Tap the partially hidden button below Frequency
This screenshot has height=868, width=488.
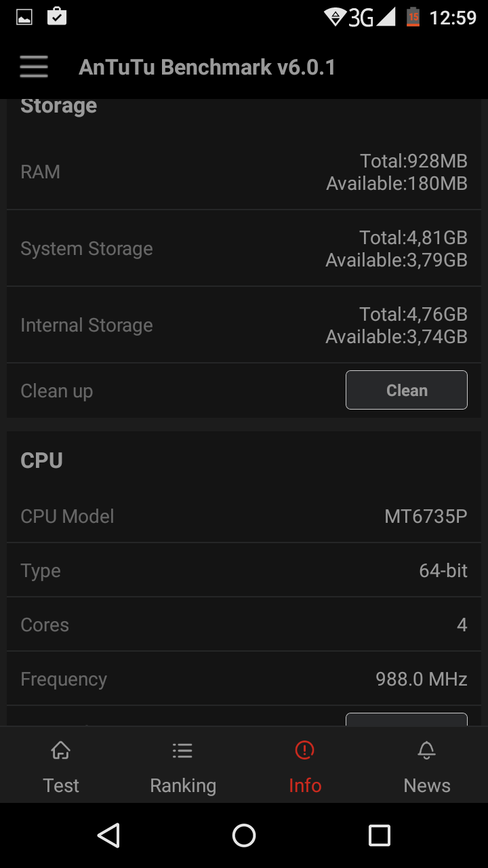(406, 719)
